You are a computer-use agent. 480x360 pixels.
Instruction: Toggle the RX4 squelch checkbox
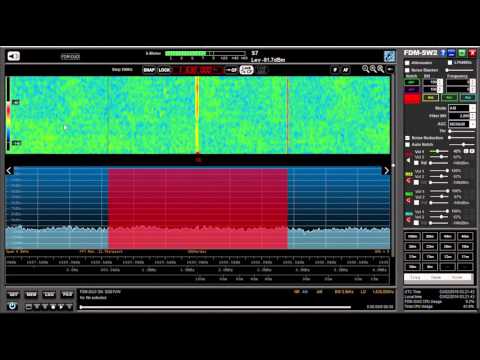pos(416,222)
